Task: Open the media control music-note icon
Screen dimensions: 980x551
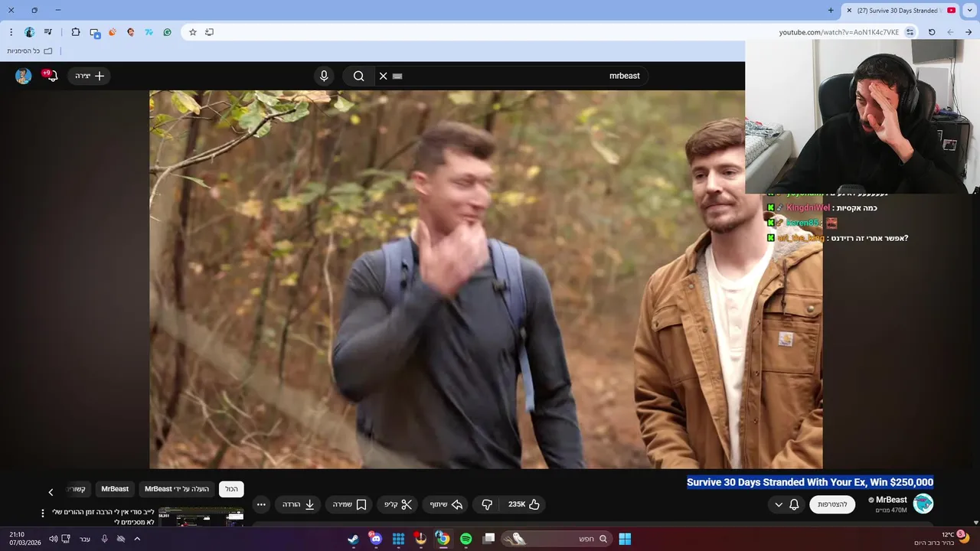Action: tap(48, 32)
